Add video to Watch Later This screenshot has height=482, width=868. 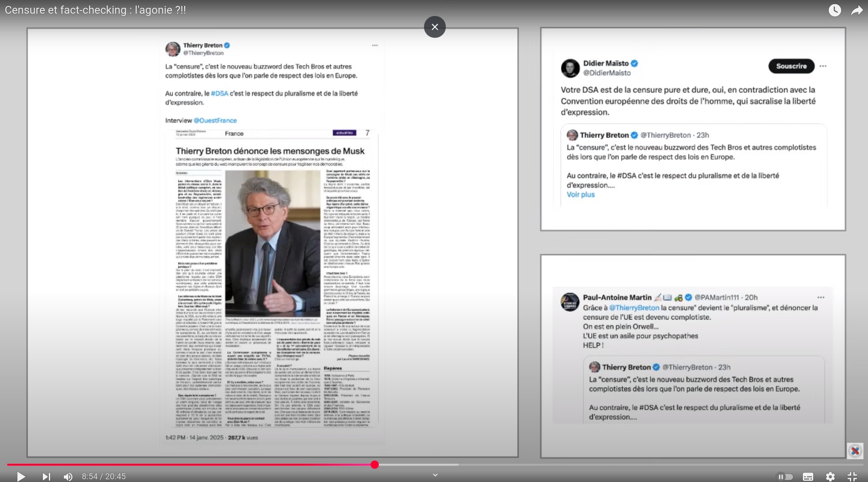click(835, 10)
